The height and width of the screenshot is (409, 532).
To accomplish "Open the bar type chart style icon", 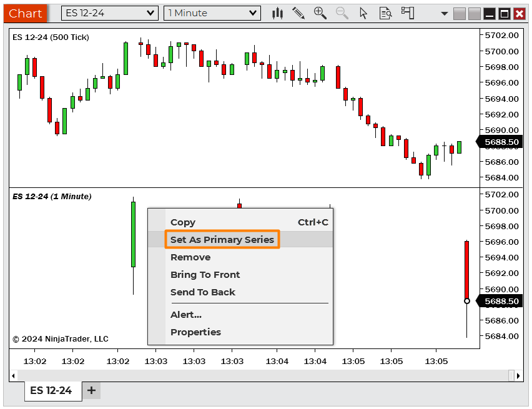I will pos(277,13).
